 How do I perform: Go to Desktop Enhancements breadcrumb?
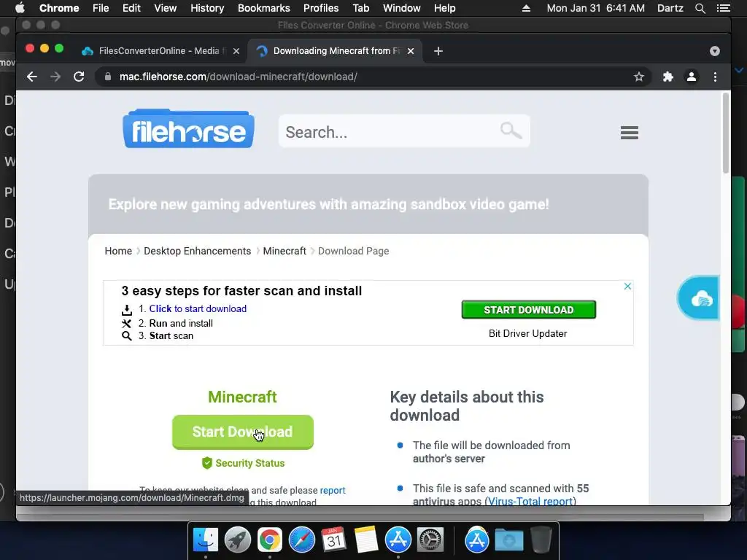(x=197, y=251)
